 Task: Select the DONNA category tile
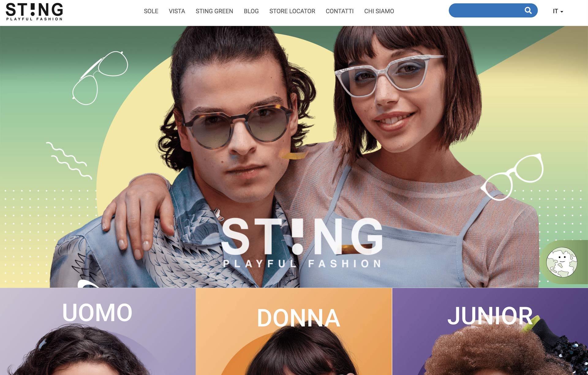(x=294, y=331)
